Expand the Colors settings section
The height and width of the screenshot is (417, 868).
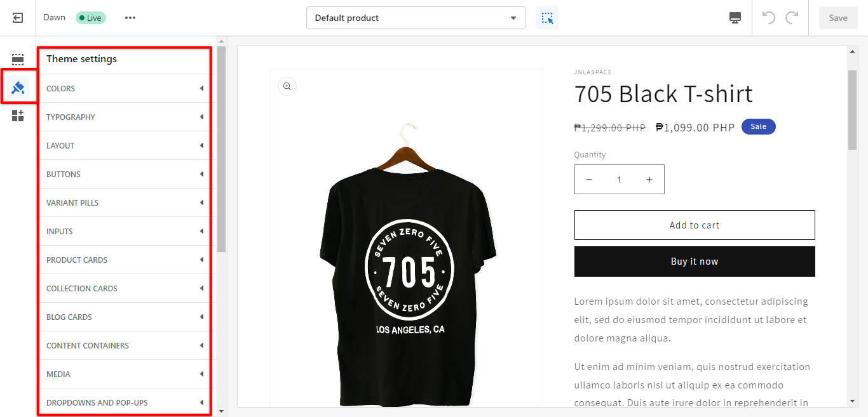pos(125,88)
